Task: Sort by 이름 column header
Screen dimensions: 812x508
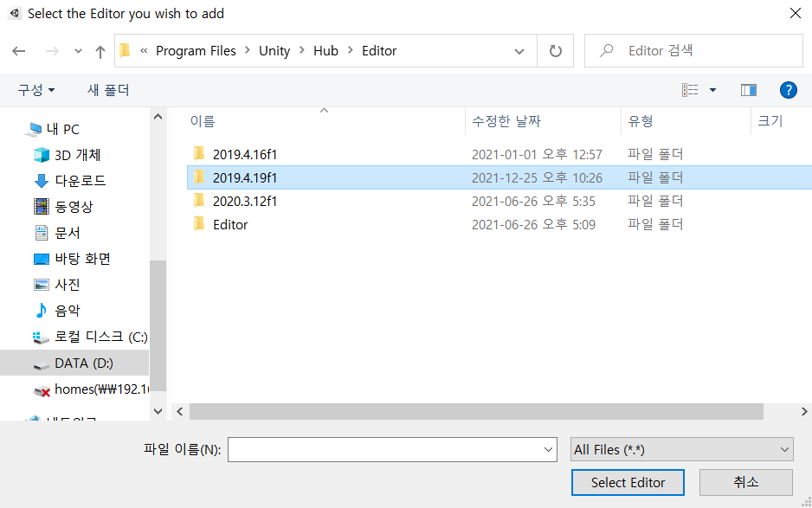Action: click(x=203, y=121)
